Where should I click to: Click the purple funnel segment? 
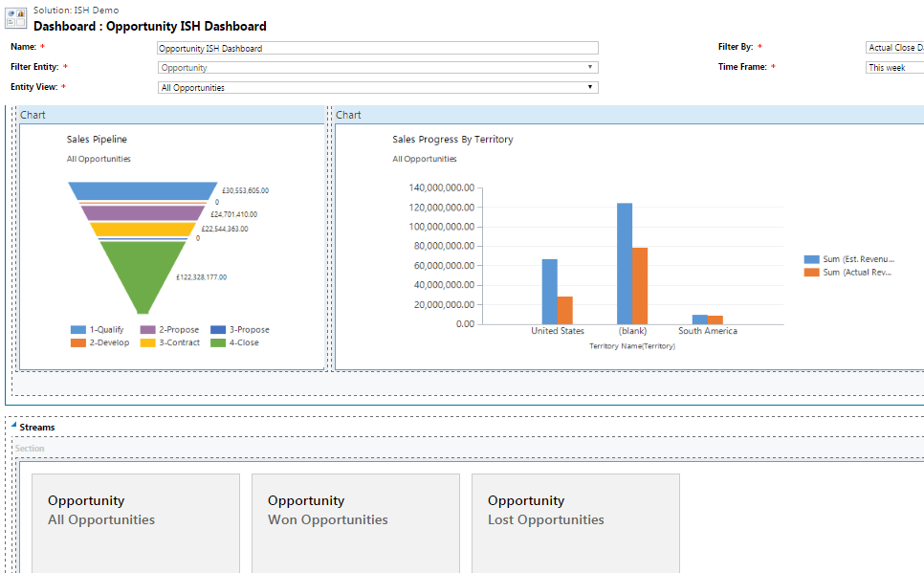tap(143, 212)
